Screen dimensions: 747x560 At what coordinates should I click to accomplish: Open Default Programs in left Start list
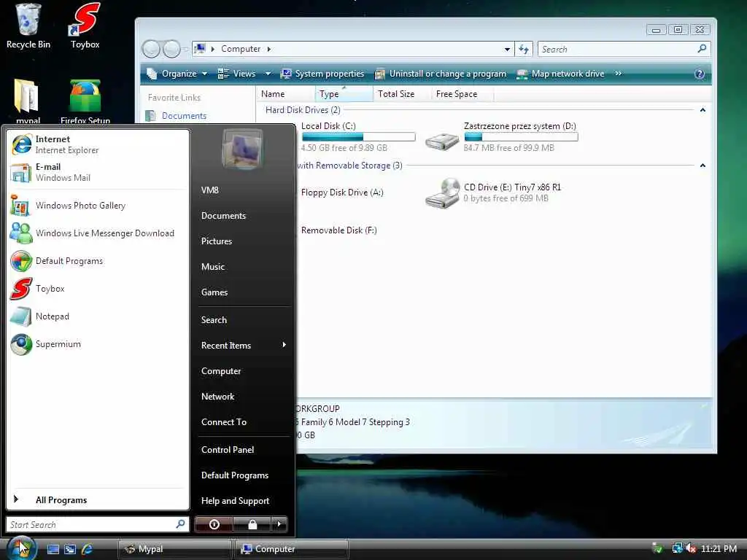click(x=98, y=261)
